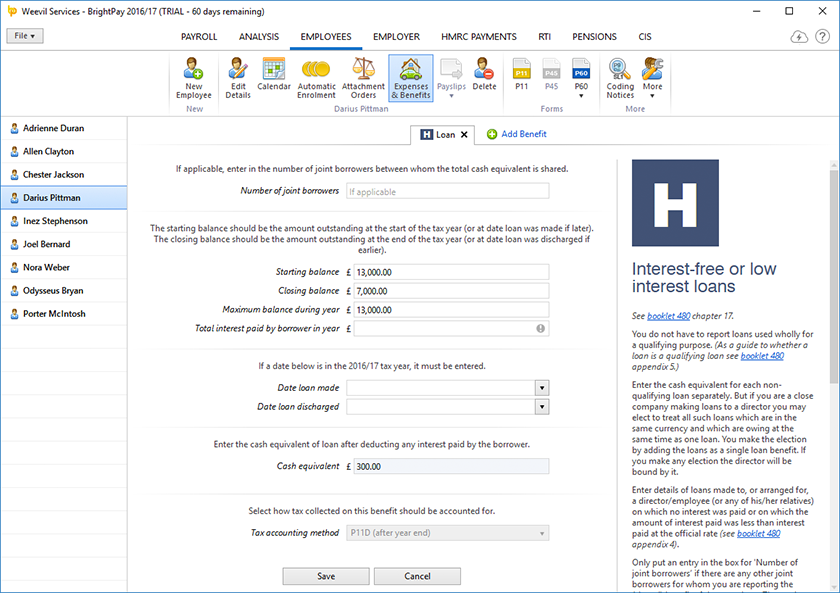This screenshot has height=593, width=840.
Task: Open Edit Details for the employee
Action: point(238,78)
